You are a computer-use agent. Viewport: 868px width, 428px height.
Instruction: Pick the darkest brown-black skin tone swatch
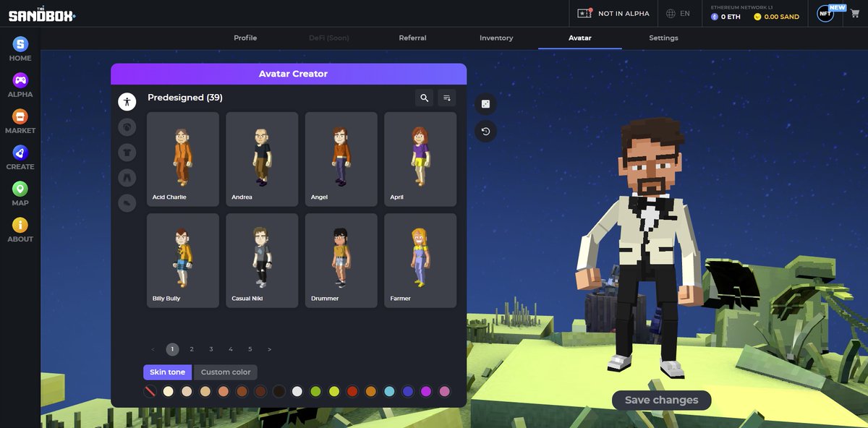pyautogui.click(x=278, y=391)
